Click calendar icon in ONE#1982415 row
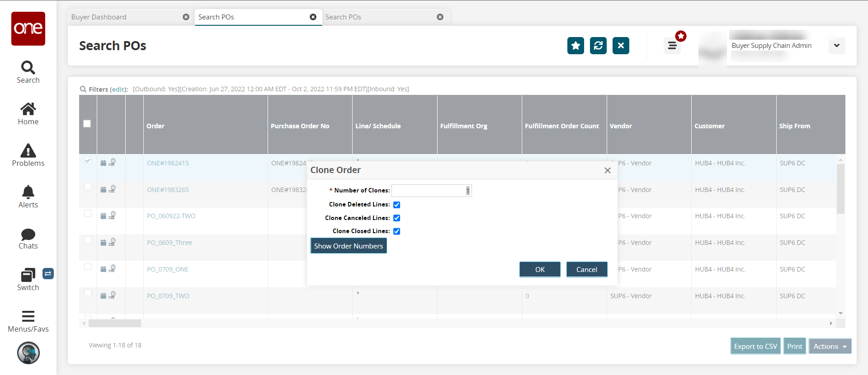This screenshot has height=375, width=868. click(x=104, y=163)
